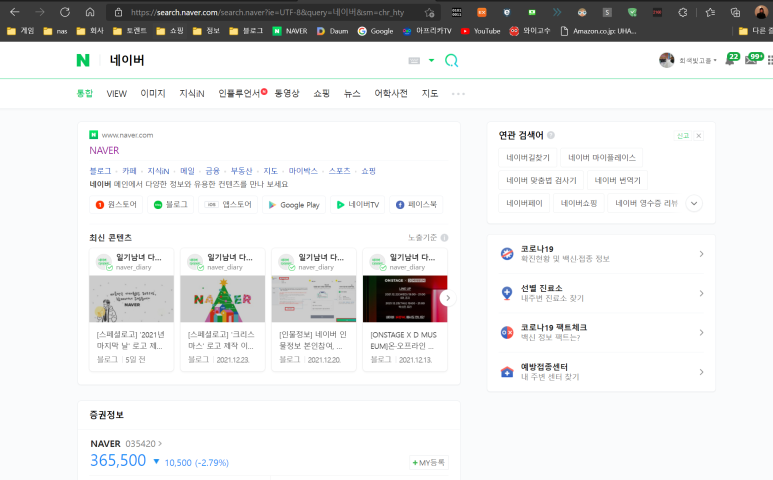
Task: Open the 네이버TV link button
Action: click(x=357, y=205)
